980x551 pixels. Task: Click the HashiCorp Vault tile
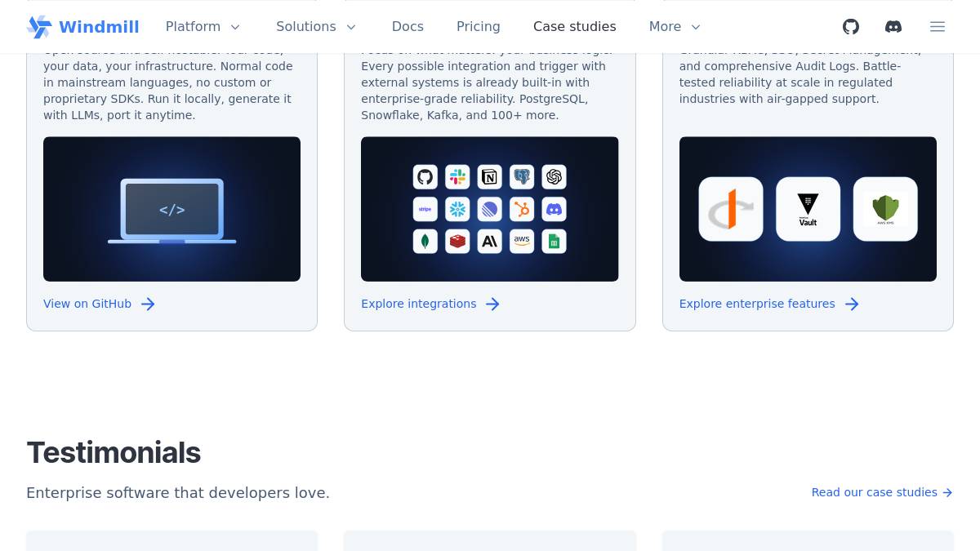tap(808, 209)
